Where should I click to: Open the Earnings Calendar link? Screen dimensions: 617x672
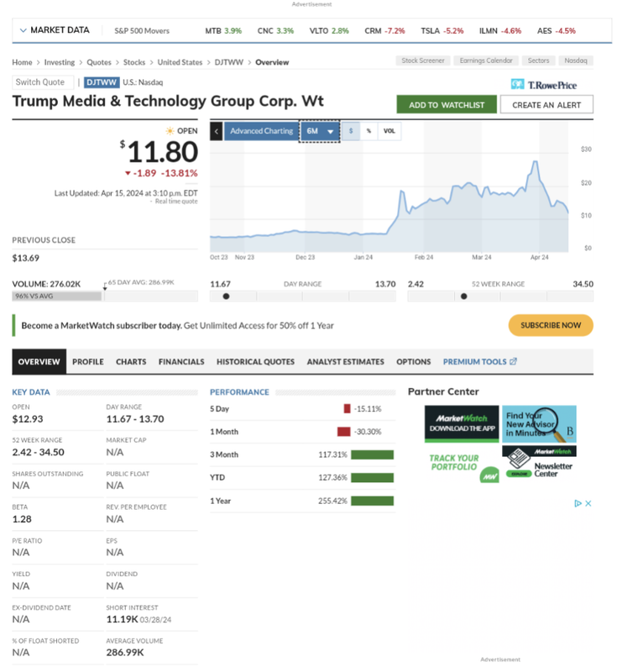[486, 60]
